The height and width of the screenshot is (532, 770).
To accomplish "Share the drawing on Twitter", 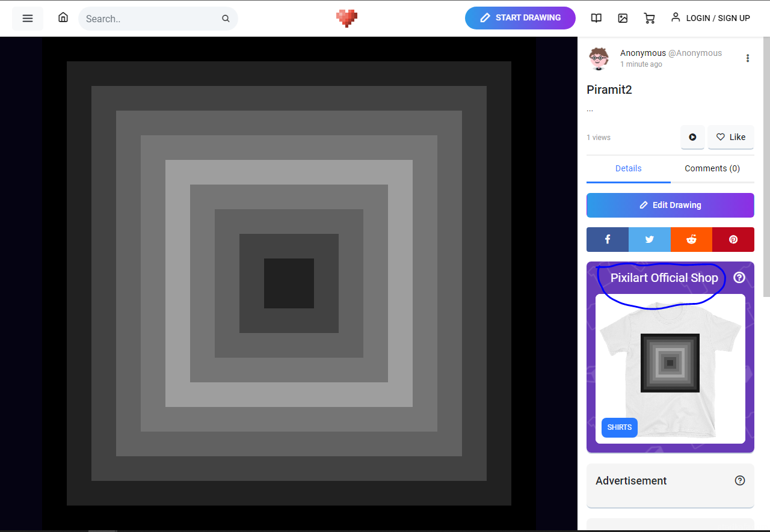I will [650, 239].
